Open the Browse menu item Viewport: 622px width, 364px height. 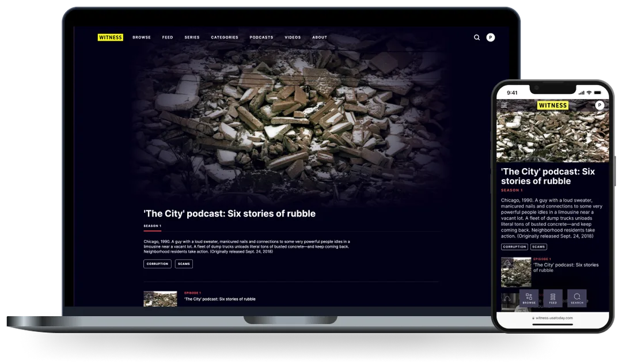point(142,37)
